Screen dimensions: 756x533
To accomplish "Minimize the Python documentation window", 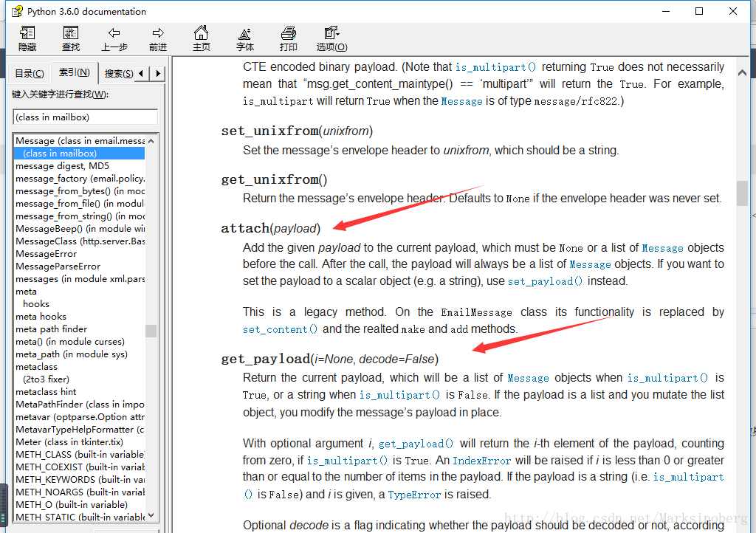I will [x=666, y=11].
